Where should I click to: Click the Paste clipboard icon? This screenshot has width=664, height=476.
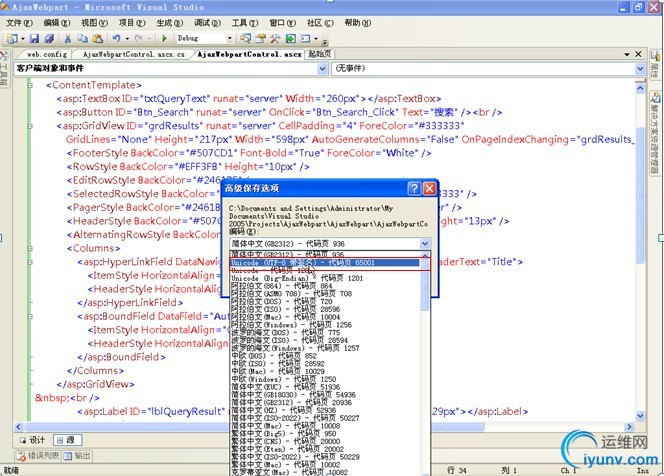click(x=98, y=39)
